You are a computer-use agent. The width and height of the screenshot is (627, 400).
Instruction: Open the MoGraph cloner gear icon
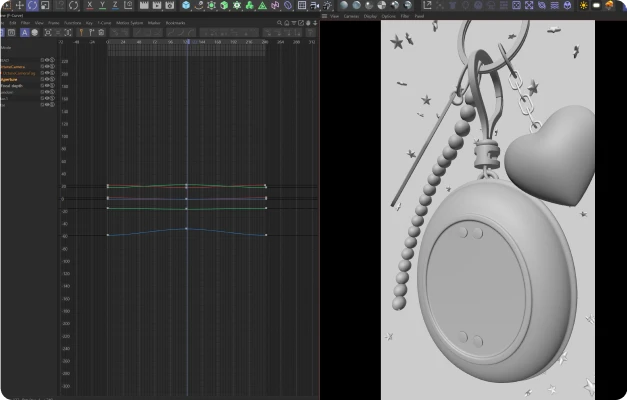click(237, 5)
